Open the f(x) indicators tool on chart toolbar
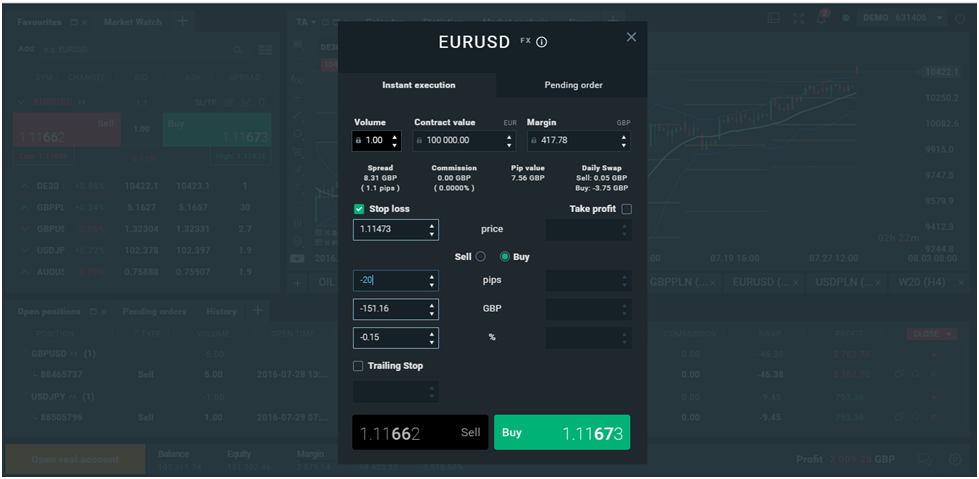The width and height of the screenshot is (979, 479). 298,80
